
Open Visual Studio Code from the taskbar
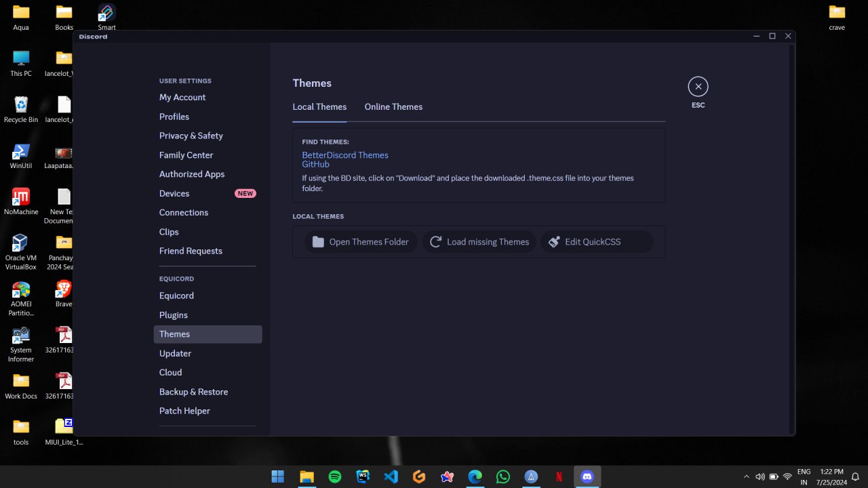pyautogui.click(x=391, y=476)
